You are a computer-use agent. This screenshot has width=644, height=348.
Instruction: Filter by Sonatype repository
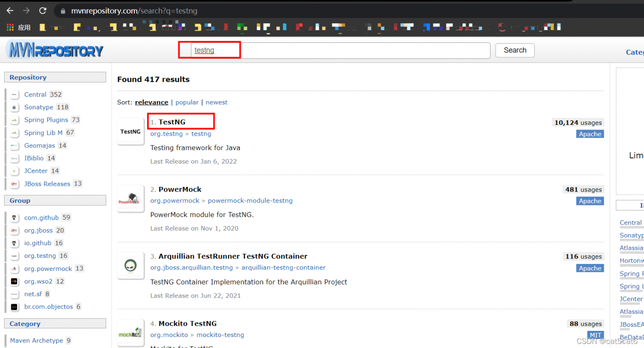[x=39, y=107]
